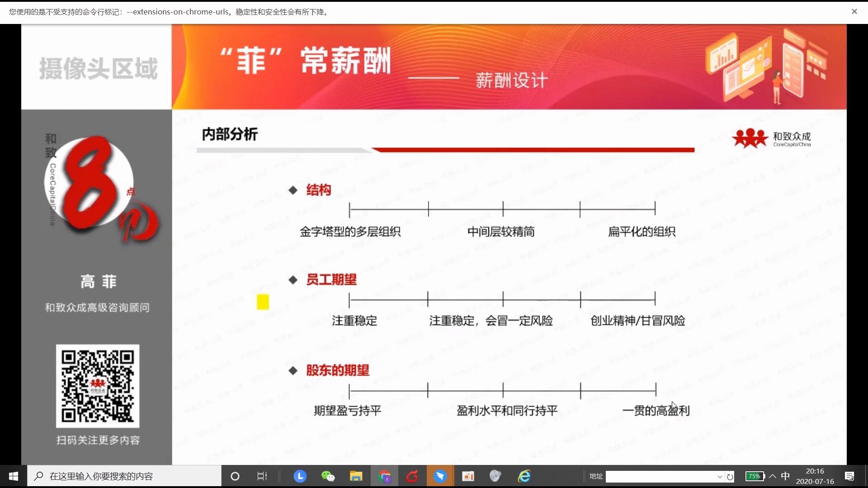The image size is (868, 488).
Task: Click the "菲"常薪酬 title
Action: [x=306, y=60]
